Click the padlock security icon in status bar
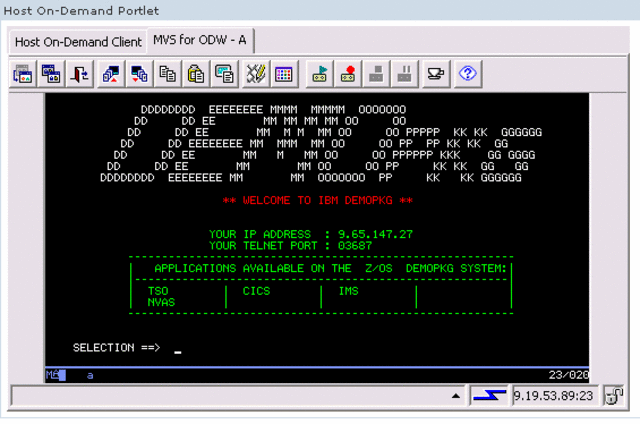This screenshot has width=640, height=424. point(614,395)
